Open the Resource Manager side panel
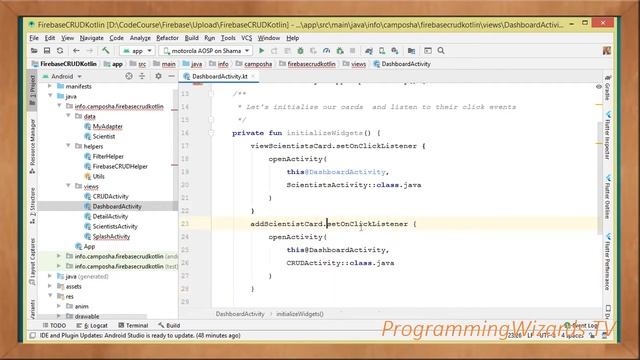640x360 pixels. tap(33, 146)
